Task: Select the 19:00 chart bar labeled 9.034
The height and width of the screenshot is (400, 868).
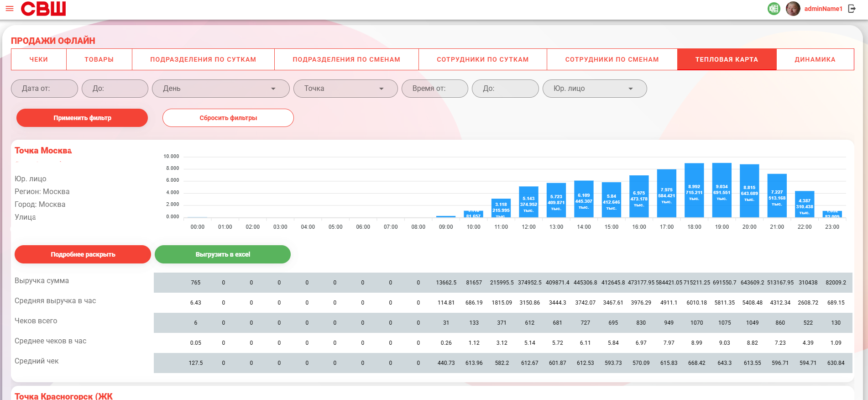Action: [722, 190]
